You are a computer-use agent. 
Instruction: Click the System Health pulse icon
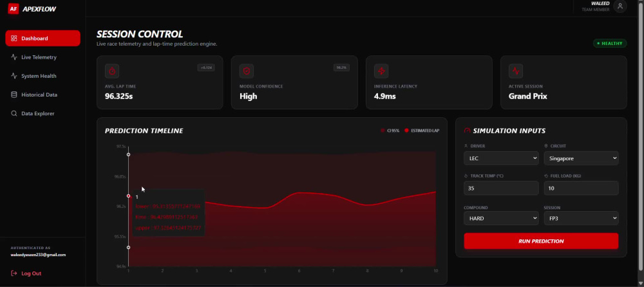(x=14, y=76)
